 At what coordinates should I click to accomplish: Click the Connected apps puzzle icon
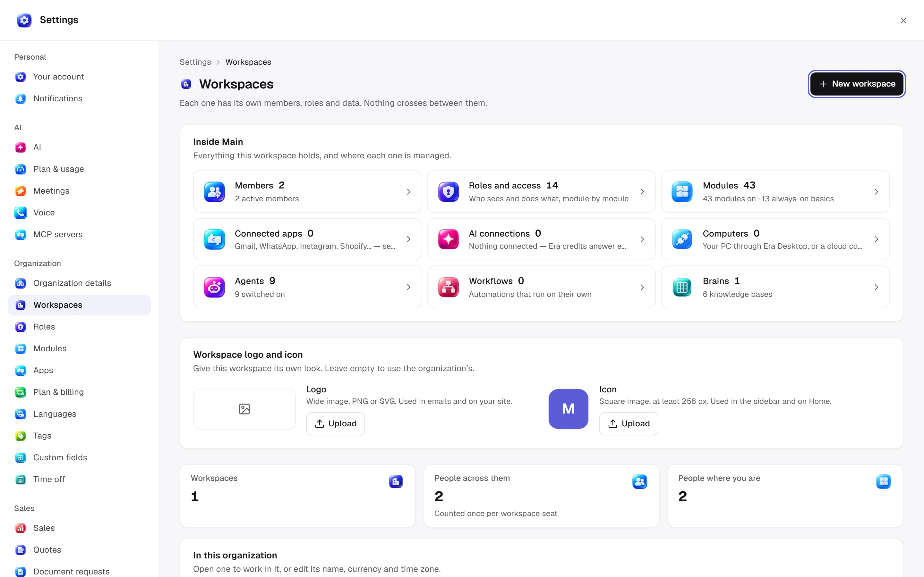point(214,239)
